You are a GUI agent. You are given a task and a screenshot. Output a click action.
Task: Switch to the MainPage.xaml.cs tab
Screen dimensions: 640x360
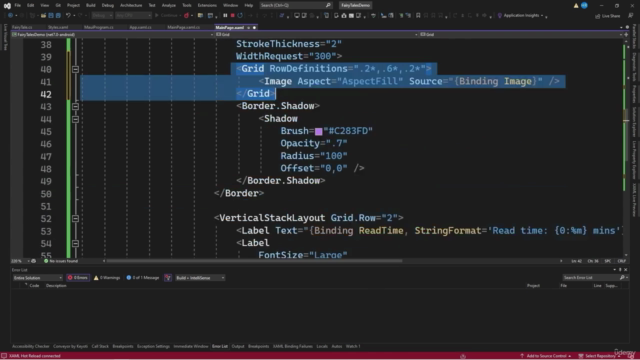(183, 27)
